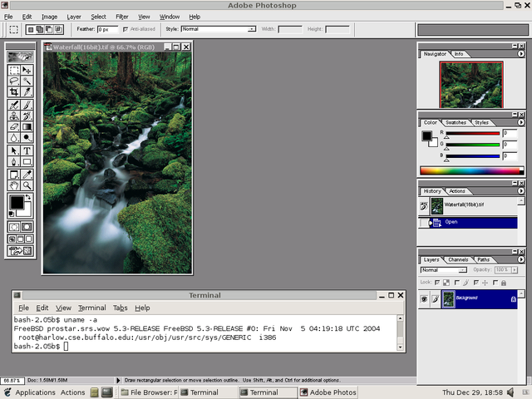Select the Airbrush tool

click(x=14, y=105)
